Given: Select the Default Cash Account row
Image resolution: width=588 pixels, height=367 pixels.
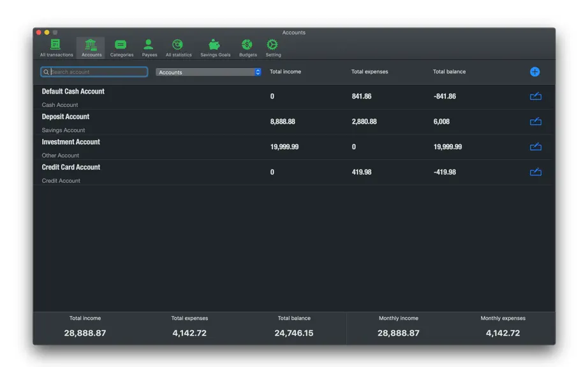Looking at the screenshot, I should pyautogui.click(x=293, y=97).
